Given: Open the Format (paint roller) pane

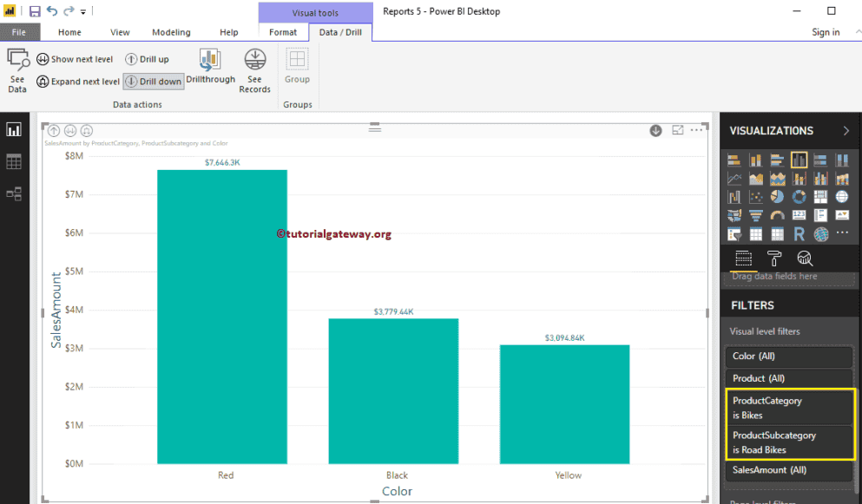Looking at the screenshot, I should point(774,259).
